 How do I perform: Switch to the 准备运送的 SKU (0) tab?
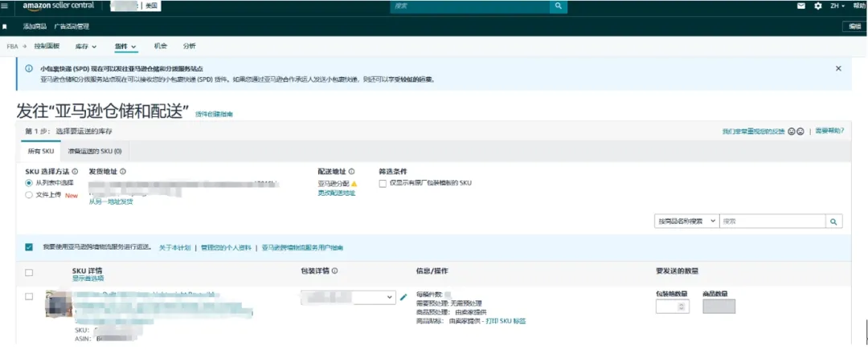[94, 151]
